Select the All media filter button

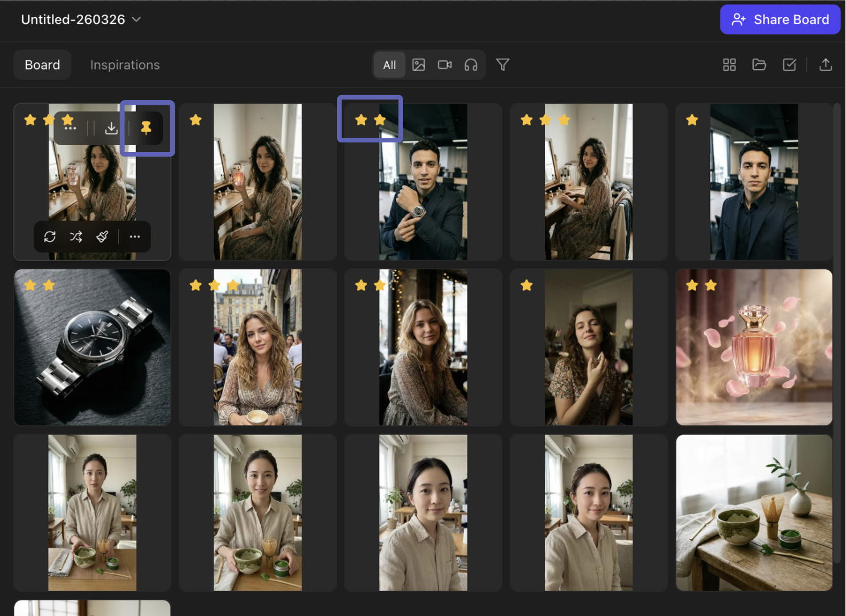[x=389, y=65]
